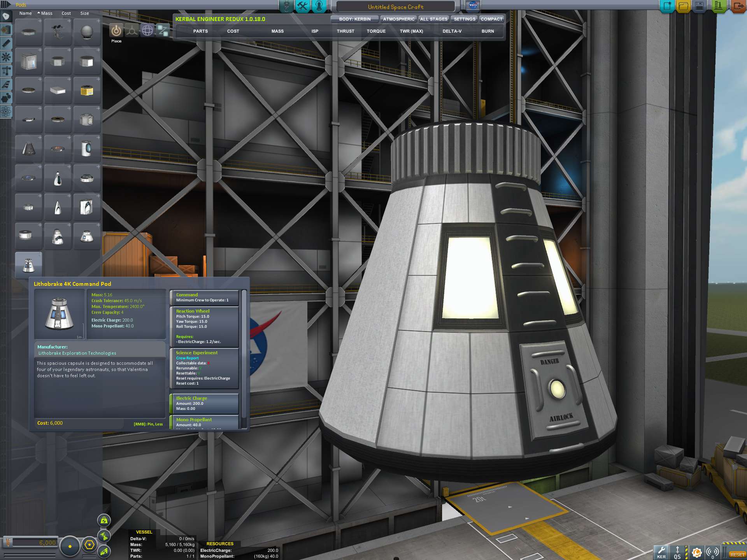The image size is (747, 560).
Task: Start a new craft with cyan button
Action: tap(667, 6)
